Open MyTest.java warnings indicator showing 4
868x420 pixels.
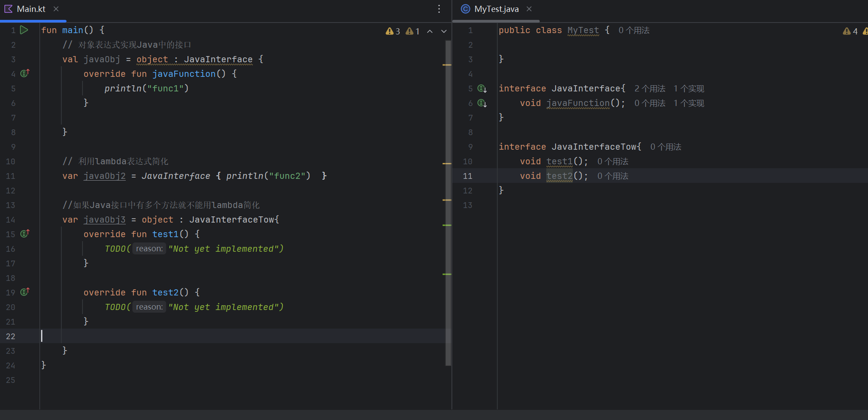coord(850,31)
